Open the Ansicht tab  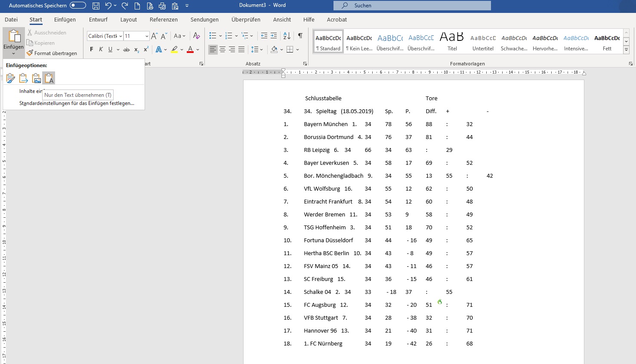282,19
